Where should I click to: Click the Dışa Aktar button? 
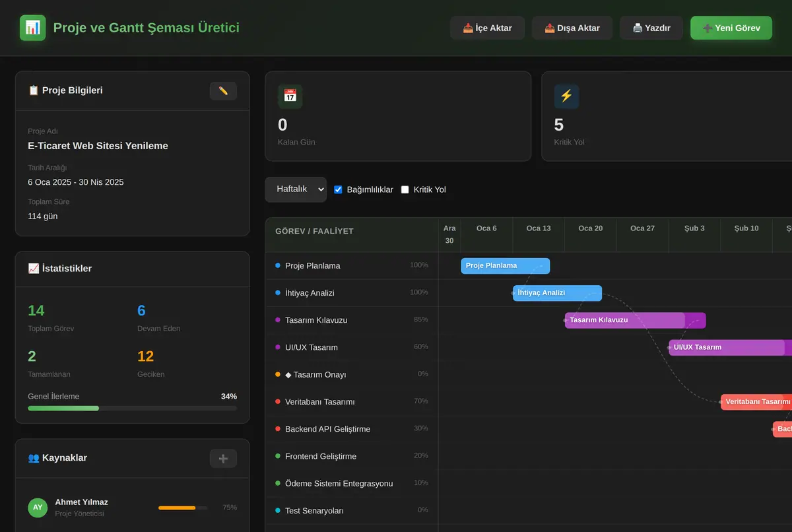pyautogui.click(x=572, y=28)
